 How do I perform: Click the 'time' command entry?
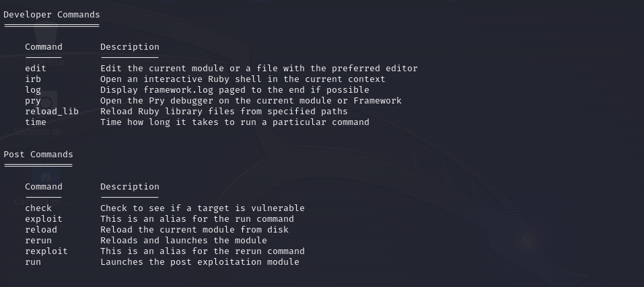point(36,122)
